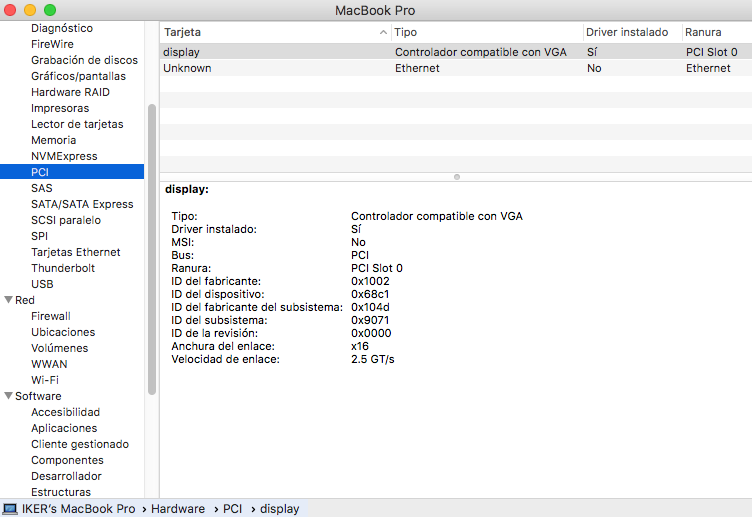Select Volúmenes in the sidebar
Image resolution: width=752 pixels, height=517 pixels.
(59, 348)
